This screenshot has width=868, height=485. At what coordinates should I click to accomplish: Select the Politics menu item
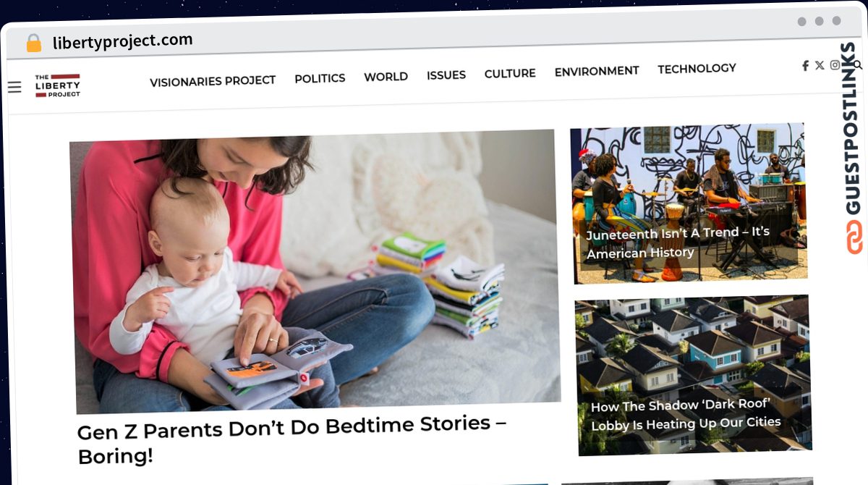click(320, 78)
